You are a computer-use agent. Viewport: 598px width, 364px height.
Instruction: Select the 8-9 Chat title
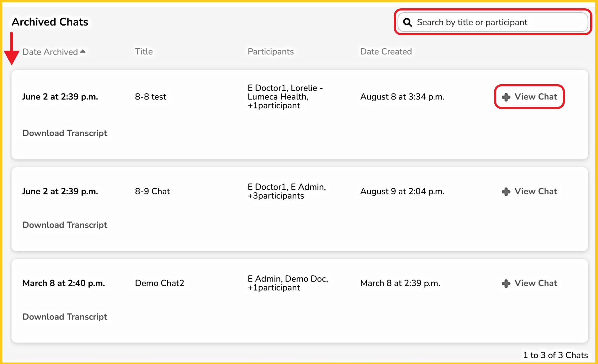[152, 191]
